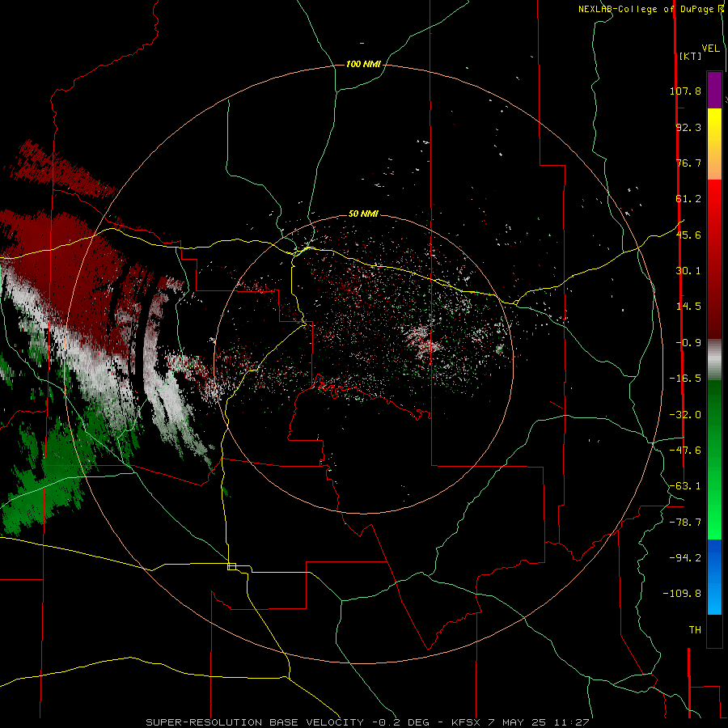Click the 61.2 velocity scale value

coord(688,199)
